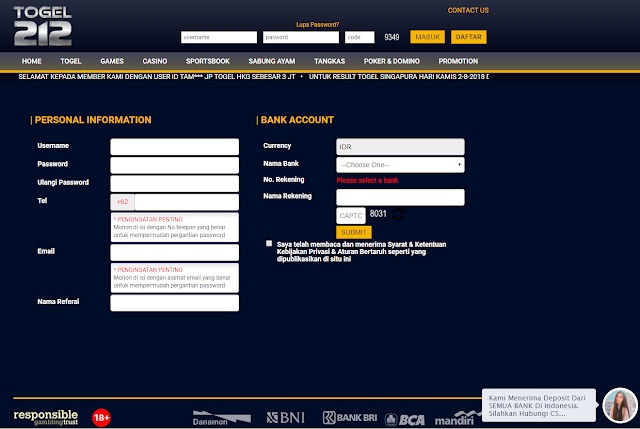Click the header code number 9349
Screen dimensions: 640x429
[392, 37]
